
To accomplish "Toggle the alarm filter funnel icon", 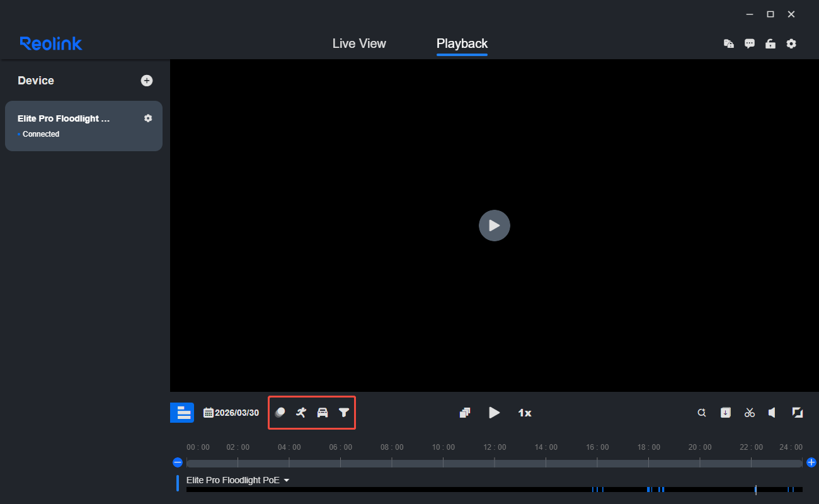I will [344, 413].
